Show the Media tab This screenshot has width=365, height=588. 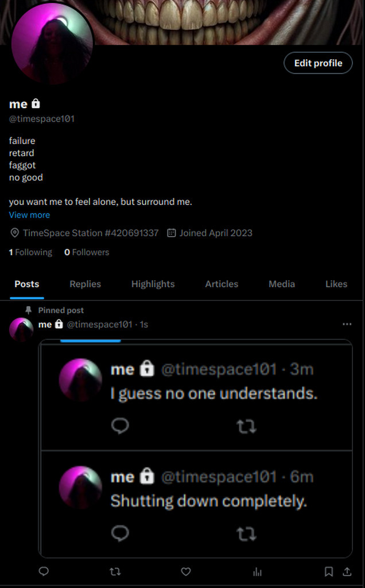pyautogui.click(x=282, y=284)
